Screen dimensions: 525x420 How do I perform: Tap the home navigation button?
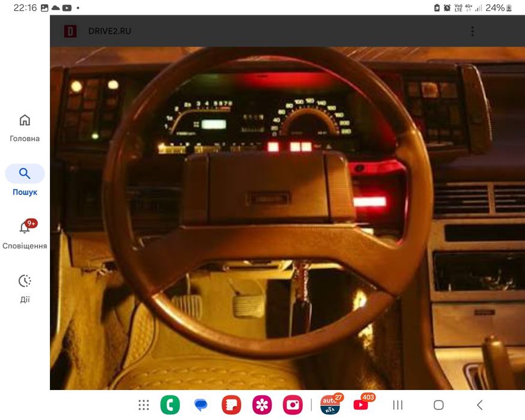click(x=439, y=405)
